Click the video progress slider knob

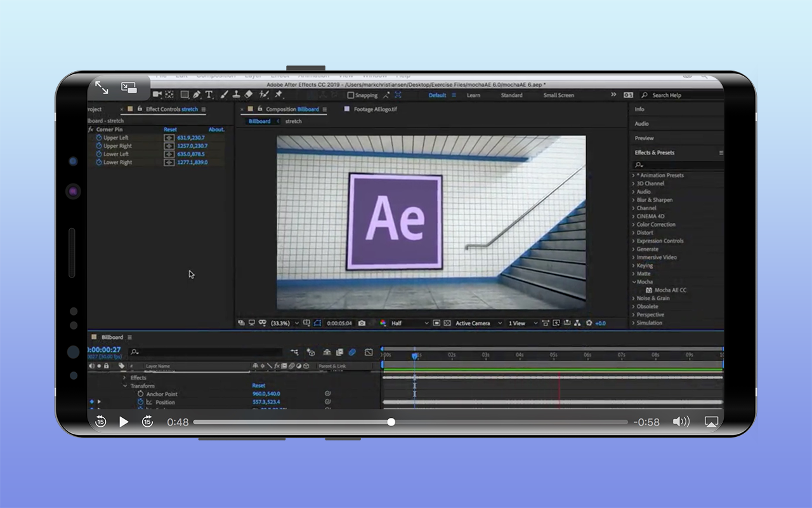pyautogui.click(x=391, y=422)
